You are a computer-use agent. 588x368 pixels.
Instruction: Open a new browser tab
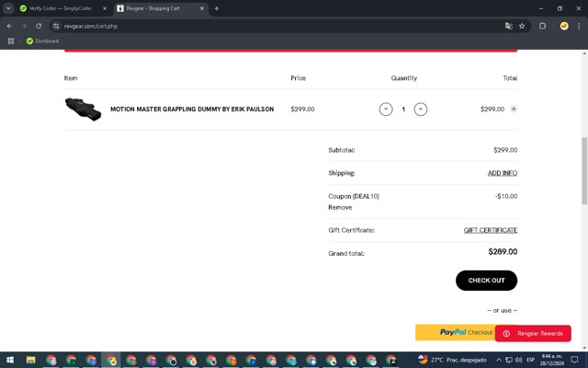217,8
